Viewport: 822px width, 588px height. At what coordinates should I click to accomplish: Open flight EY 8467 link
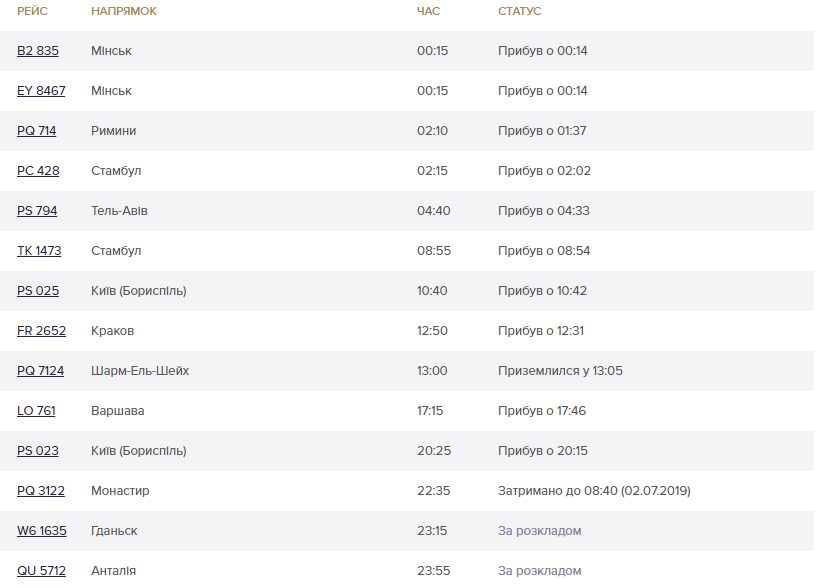(41, 91)
